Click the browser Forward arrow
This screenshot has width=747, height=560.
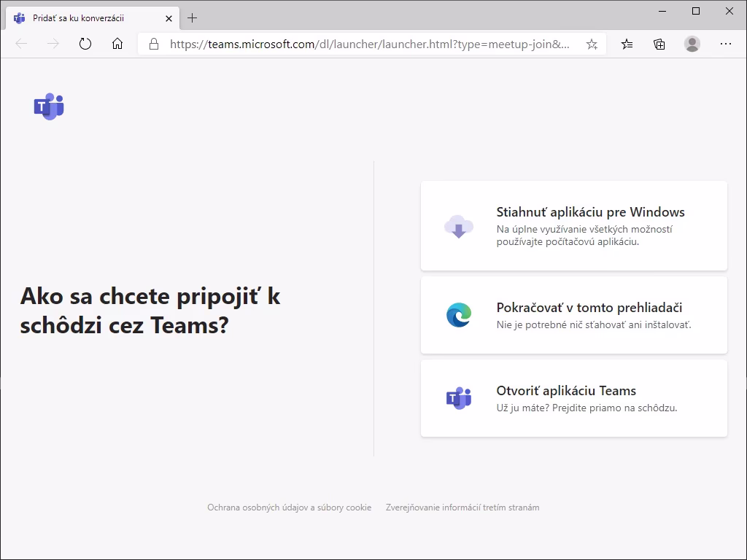click(53, 44)
